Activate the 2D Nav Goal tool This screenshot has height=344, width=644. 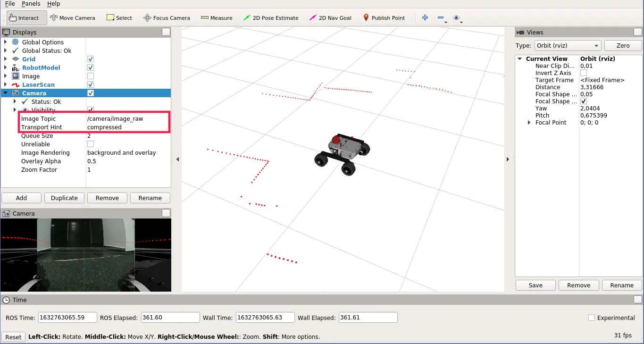pos(330,18)
